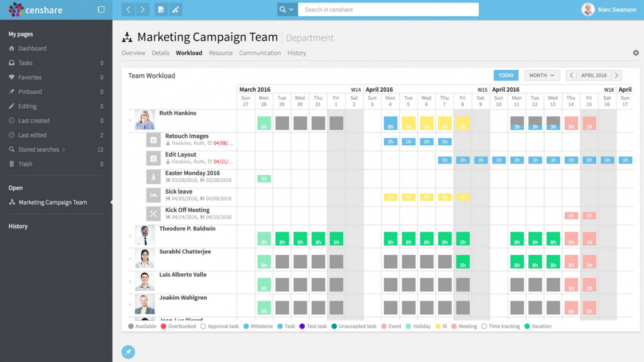Toggle the Holiday legend filter
The height and width of the screenshot is (362, 644).
(409, 326)
